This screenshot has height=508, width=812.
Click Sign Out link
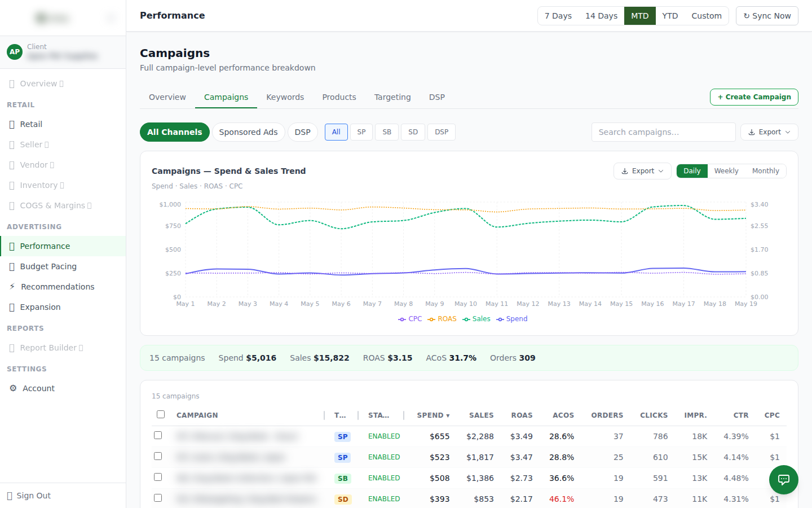click(34, 496)
